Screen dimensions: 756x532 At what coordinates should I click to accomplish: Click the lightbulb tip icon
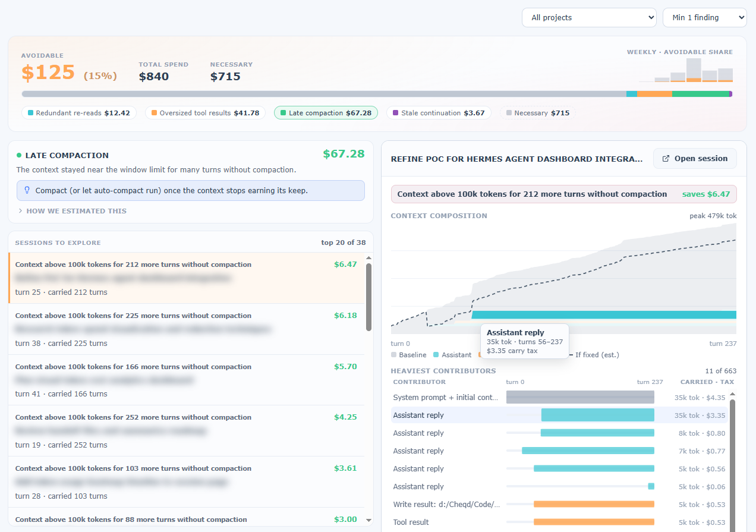(27, 191)
